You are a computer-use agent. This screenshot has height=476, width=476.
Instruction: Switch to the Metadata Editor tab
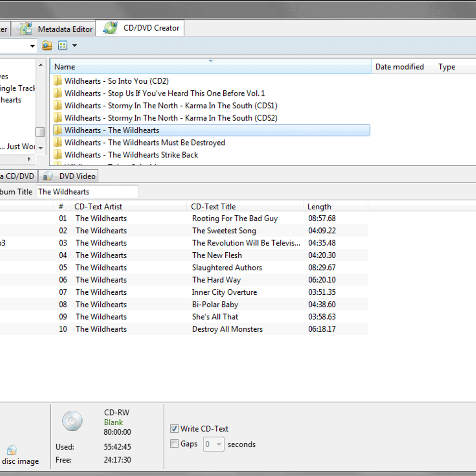coord(54,29)
